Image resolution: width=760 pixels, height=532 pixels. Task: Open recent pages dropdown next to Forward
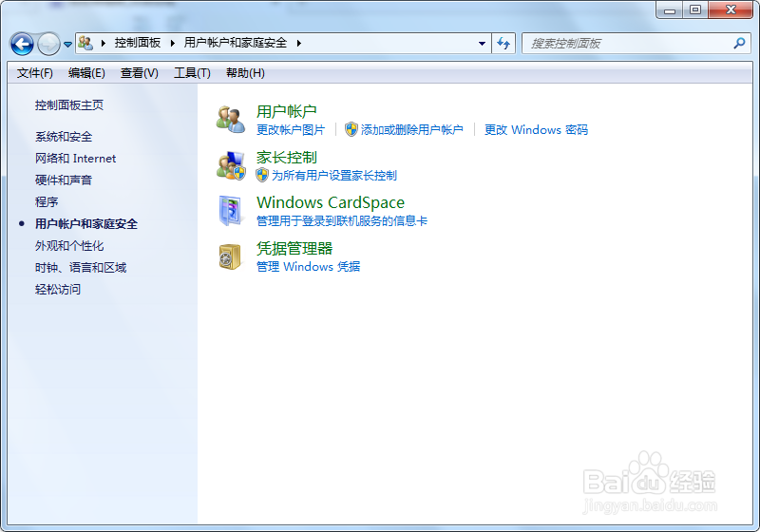tap(67, 44)
